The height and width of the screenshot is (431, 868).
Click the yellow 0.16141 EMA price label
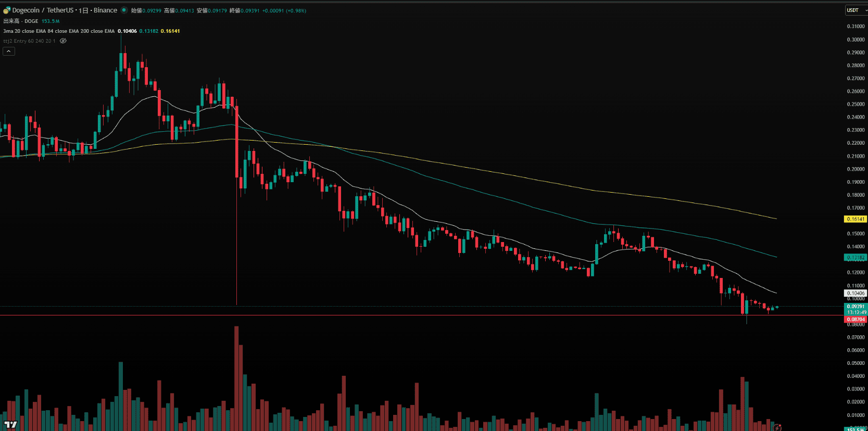855,219
